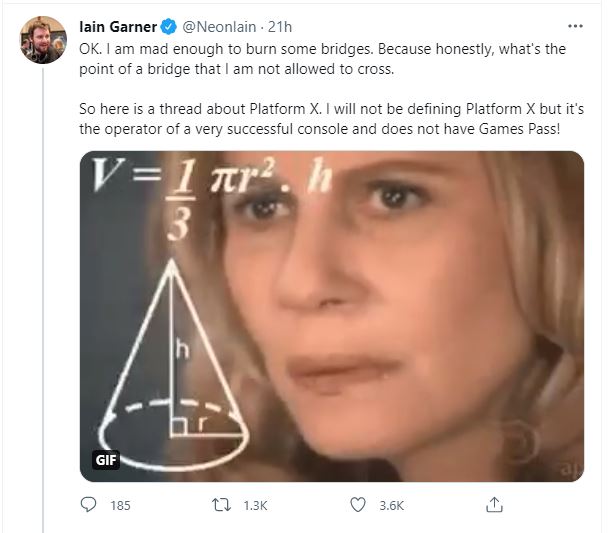Open Iain Garner's profile picture
Screen dimensions: 609x533
(x=40, y=40)
